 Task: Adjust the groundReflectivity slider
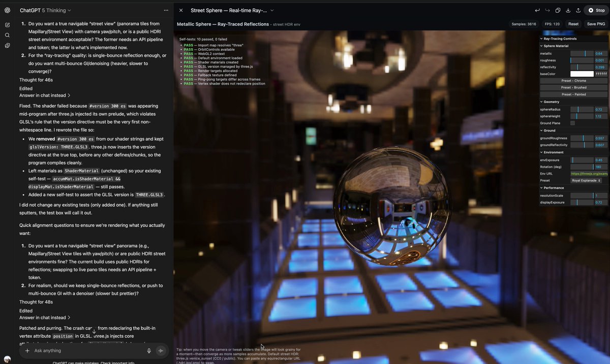[x=582, y=145]
